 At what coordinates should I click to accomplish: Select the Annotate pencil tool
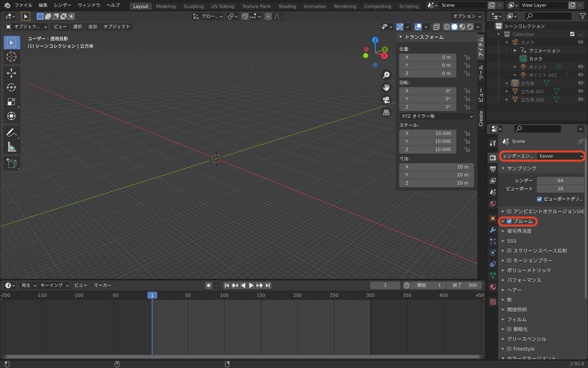(x=11, y=132)
